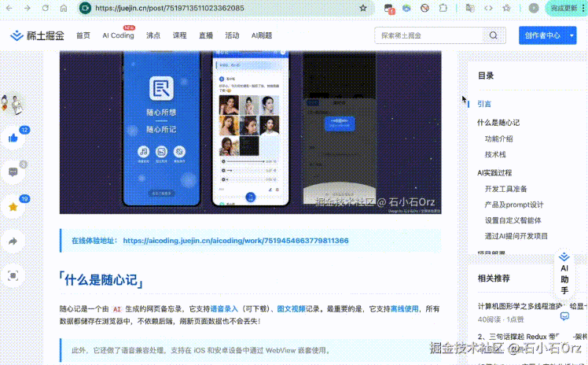
Task: Click the green site info icon in address bar
Action: (x=85, y=8)
